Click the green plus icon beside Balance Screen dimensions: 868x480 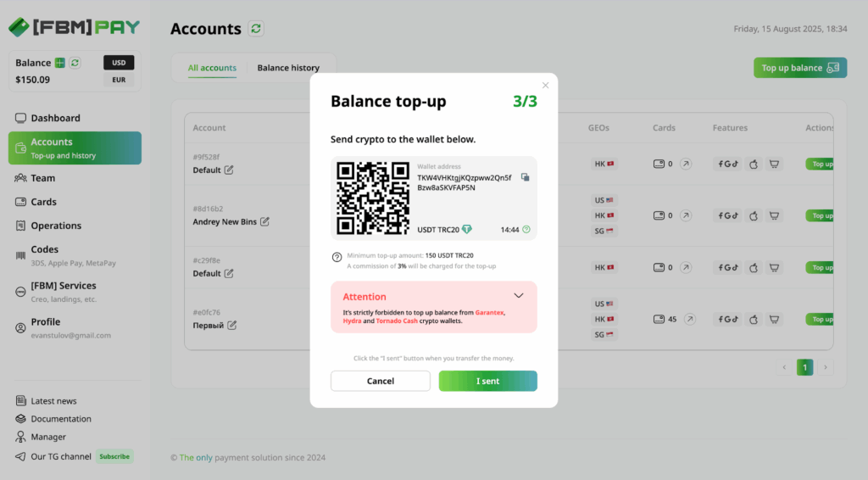tap(60, 63)
